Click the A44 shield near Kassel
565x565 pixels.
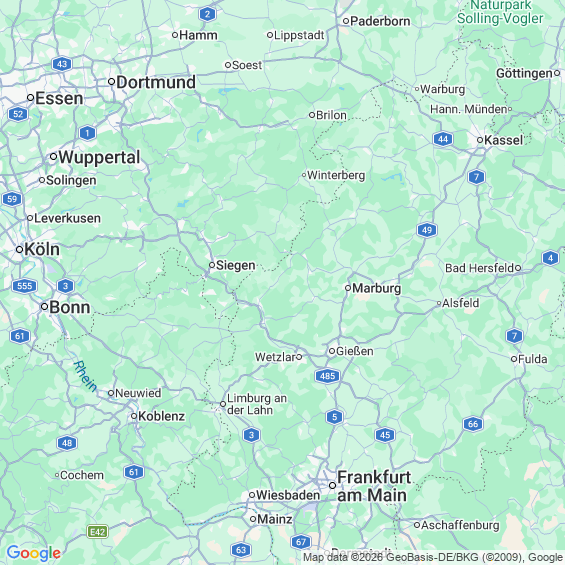coord(443,139)
